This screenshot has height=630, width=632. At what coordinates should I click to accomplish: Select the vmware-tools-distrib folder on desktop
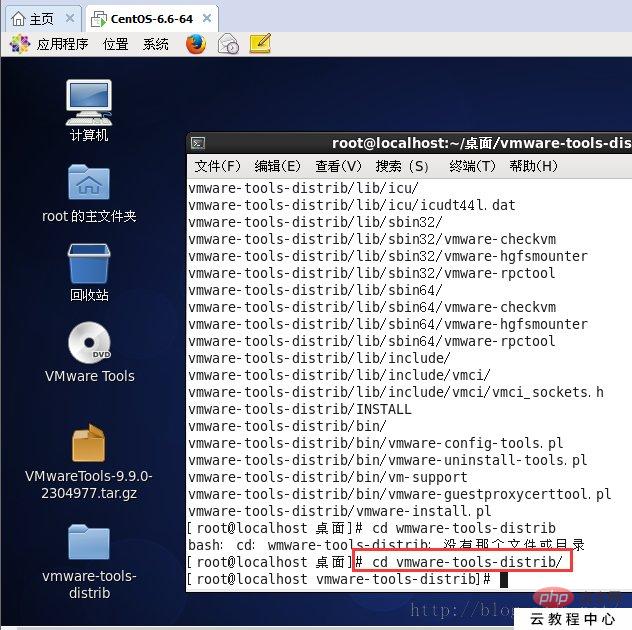(89, 542)
